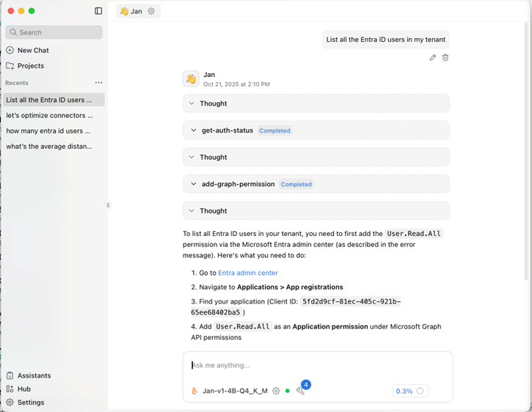Viewport: 532px width, 412px height.
Task: Open the Hub page in sidebar
Action: tap(24, 389)
